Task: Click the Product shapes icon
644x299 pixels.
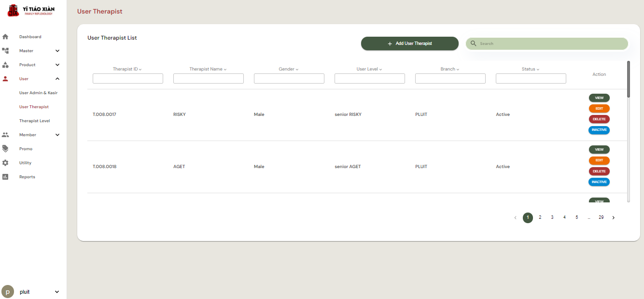Action: pyautogui.click(x=6, y=65)
